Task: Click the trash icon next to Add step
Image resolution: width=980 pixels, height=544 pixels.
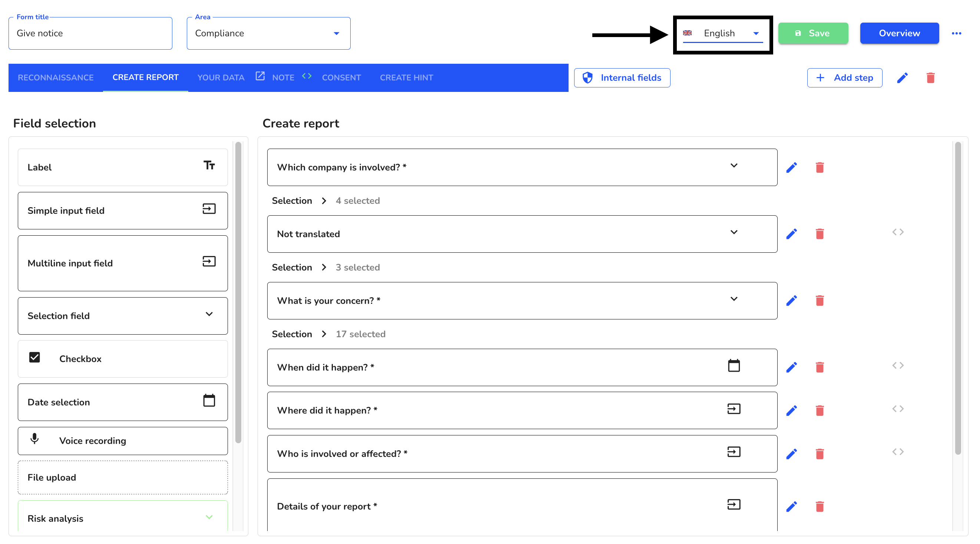Action: (x=930, y=77)
